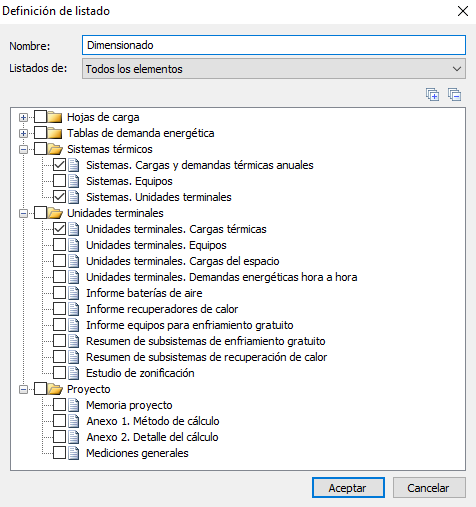Image resolution: width=476 pixels, height=507 pixels.
Task: Select Resumen de subsistemas de enfriamiento gratuito
Action: pyautogui.click(x=206, y=341)
